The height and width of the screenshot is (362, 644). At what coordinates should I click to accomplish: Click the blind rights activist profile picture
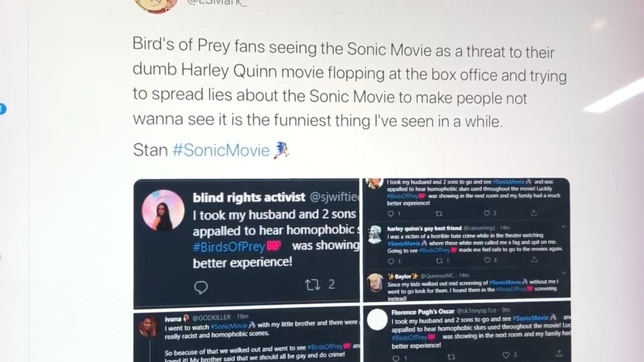pos(163,210)
